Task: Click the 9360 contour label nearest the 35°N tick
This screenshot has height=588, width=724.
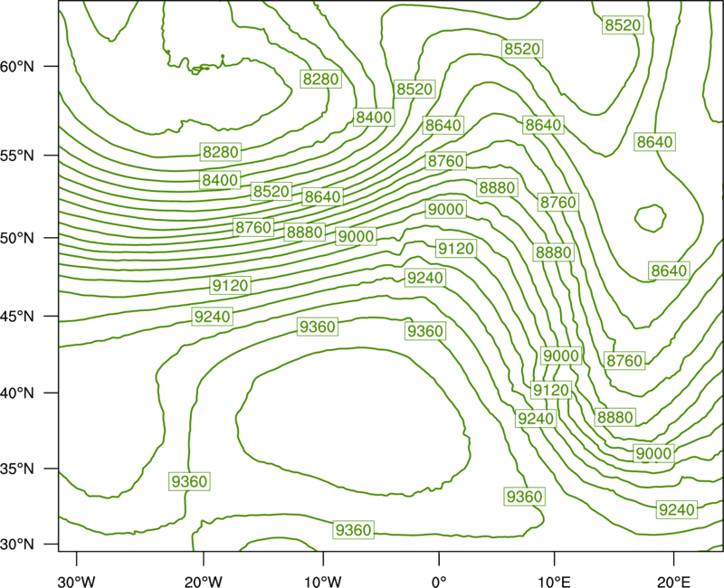Action: point(189,481)
